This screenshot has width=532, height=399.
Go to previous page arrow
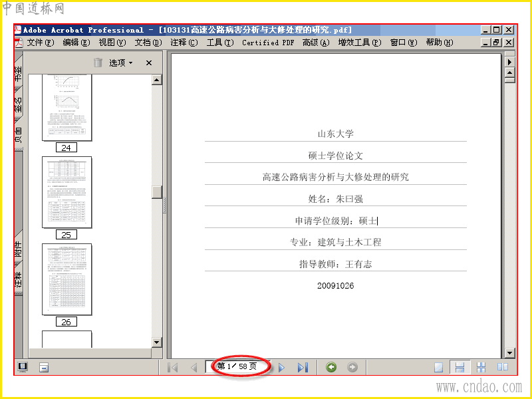pyautogui.click(x=194, y=367)
